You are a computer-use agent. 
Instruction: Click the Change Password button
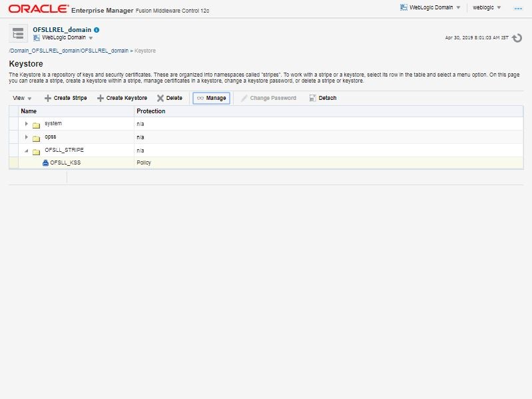tap(268, 98)
